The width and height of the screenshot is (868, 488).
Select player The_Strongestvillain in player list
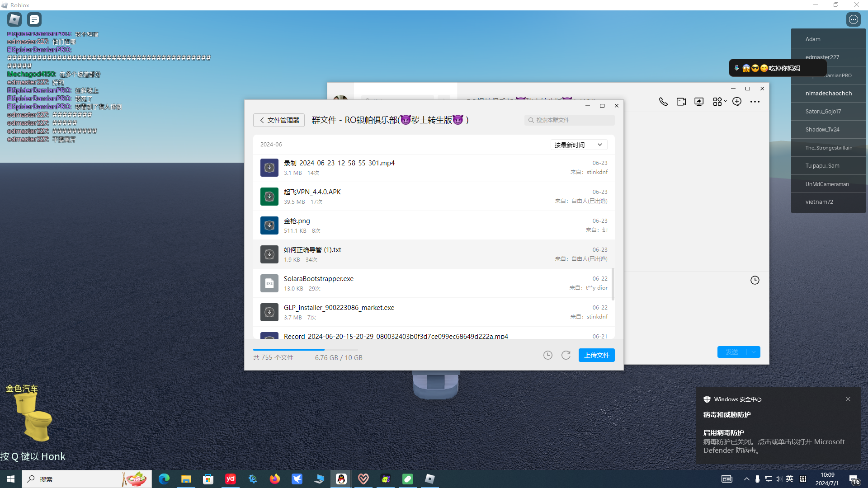point(828,148)
